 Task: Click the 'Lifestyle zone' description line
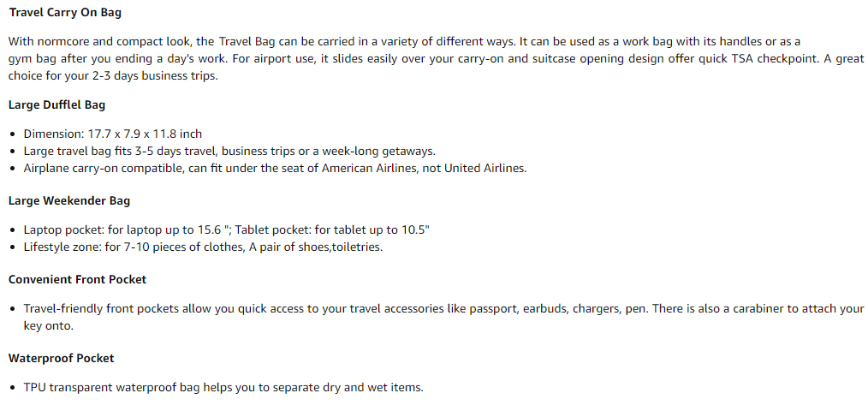203,247
